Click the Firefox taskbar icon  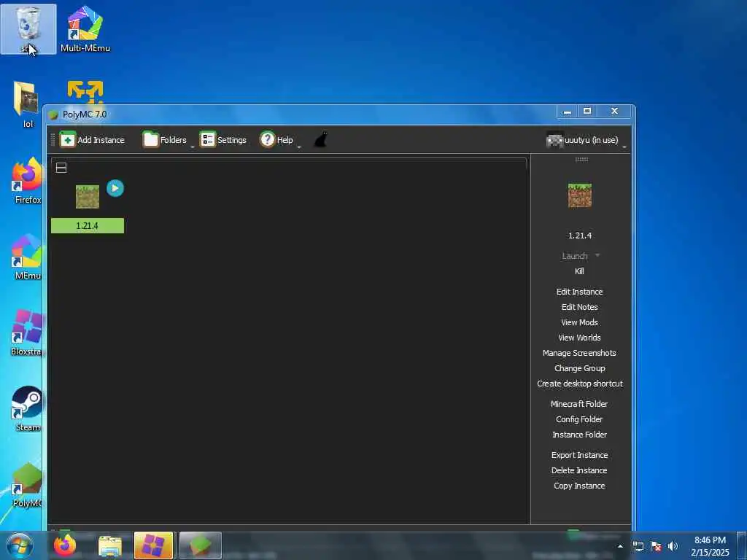pyautogui.click(x=65, y=545)
